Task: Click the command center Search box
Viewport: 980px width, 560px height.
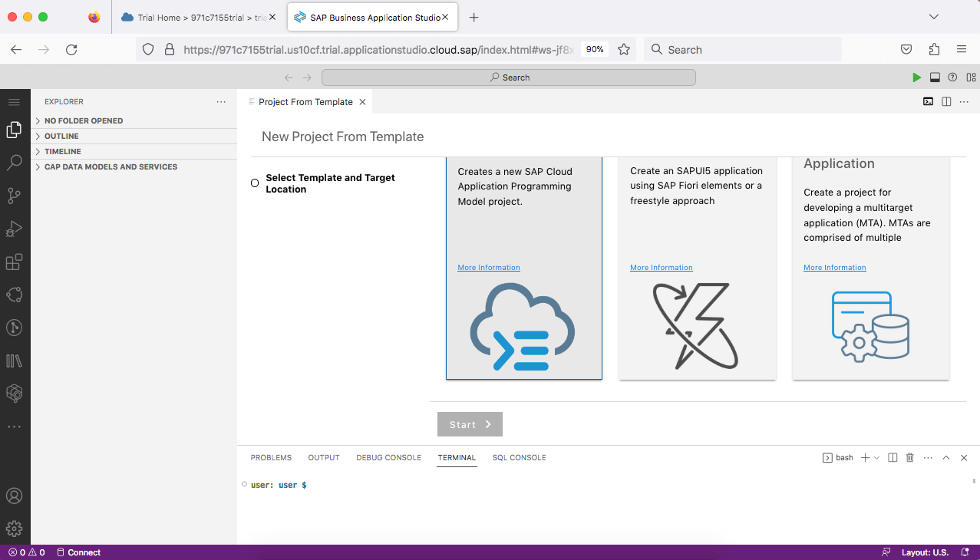Action: (x=509, y=77)
